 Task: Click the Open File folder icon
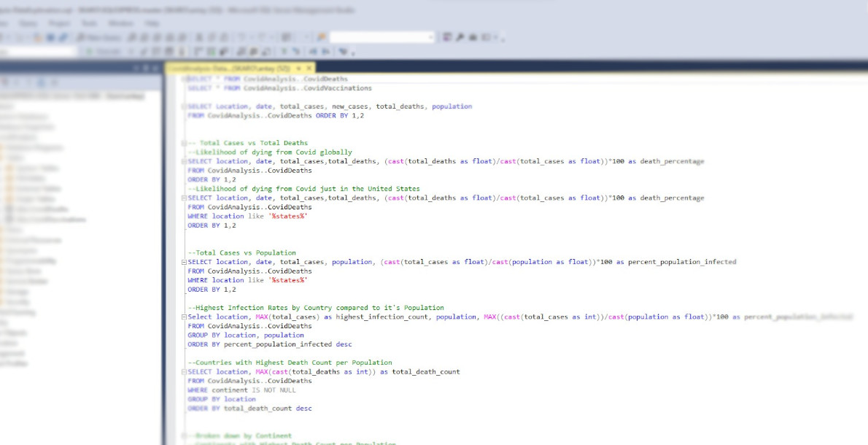pos(38,37)
